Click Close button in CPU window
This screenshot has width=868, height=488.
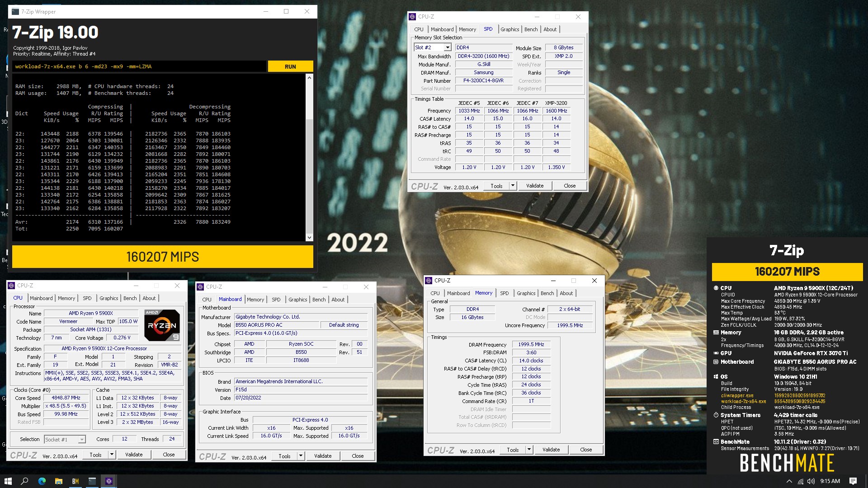coord(169,455)
